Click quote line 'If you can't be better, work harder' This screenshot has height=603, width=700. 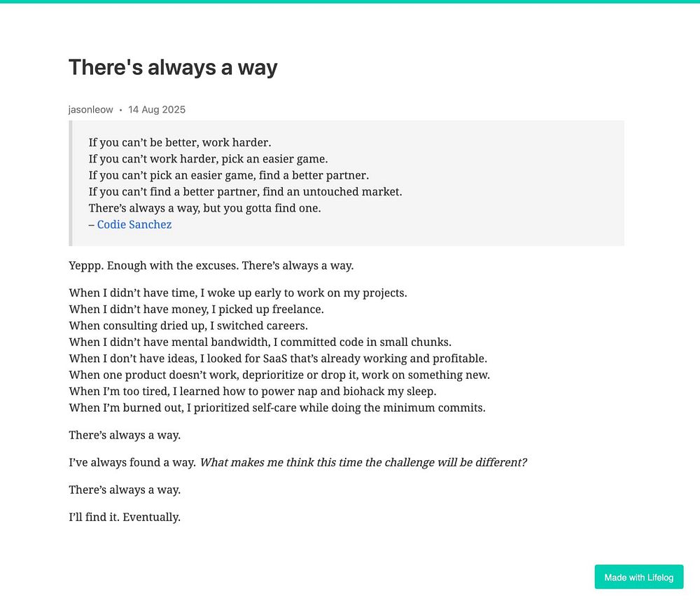(x=179, y=142)
